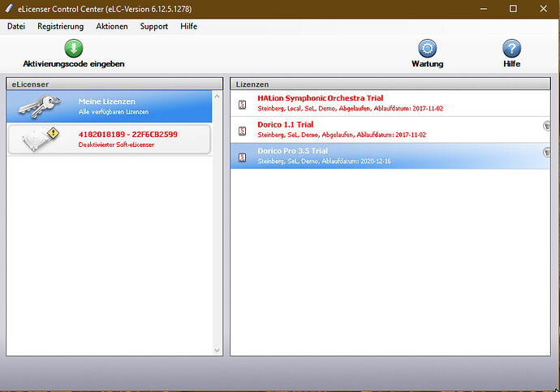Maximize the eLicenser Control Center window

point(513,9)
